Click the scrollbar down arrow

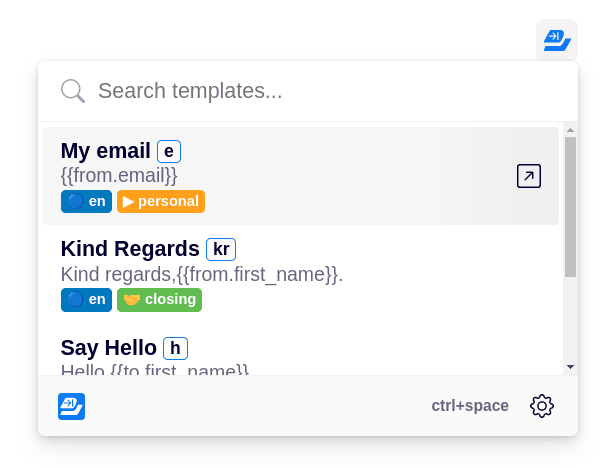(570, 367)
